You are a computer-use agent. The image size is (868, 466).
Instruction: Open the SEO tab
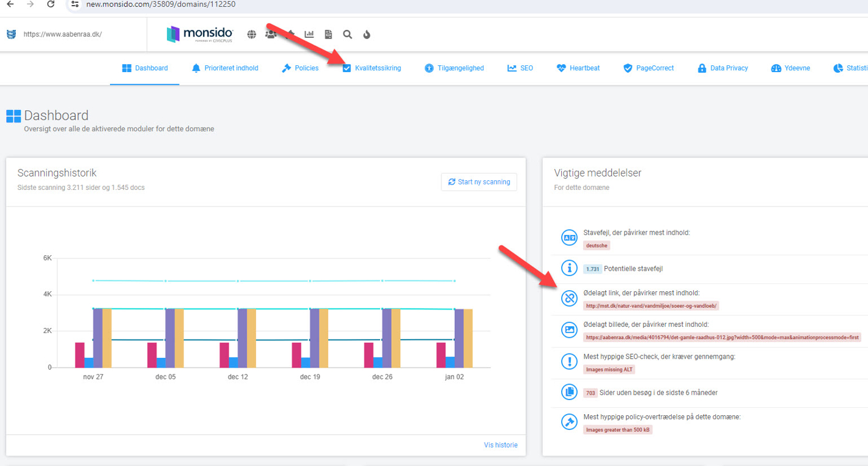point(520,68)
